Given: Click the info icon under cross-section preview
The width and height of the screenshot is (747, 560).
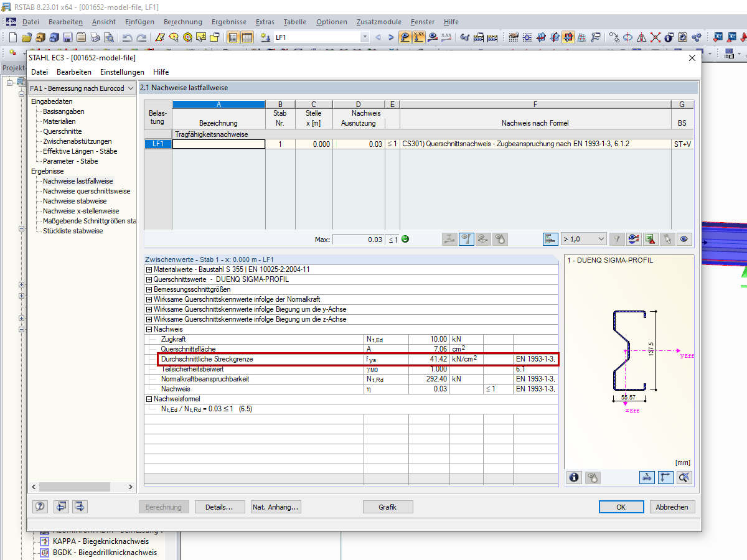Looking at the screenshot, I should (x=574, y=477).
